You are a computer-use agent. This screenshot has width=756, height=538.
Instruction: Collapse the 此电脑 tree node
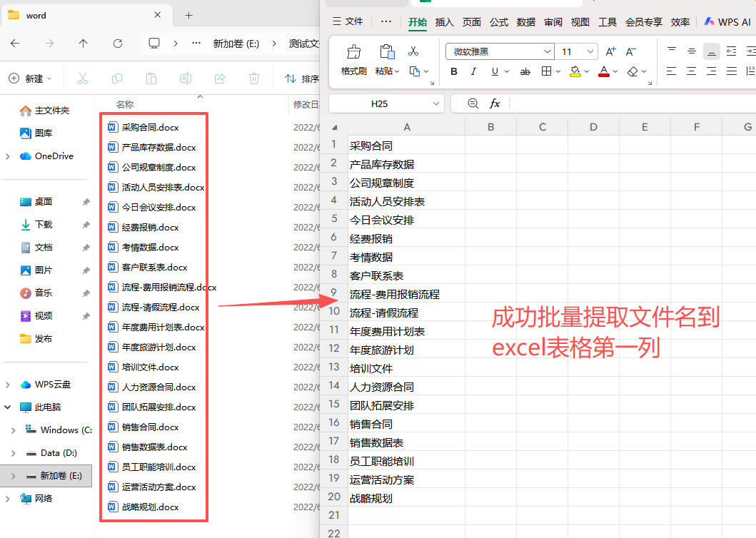point(7,407)
